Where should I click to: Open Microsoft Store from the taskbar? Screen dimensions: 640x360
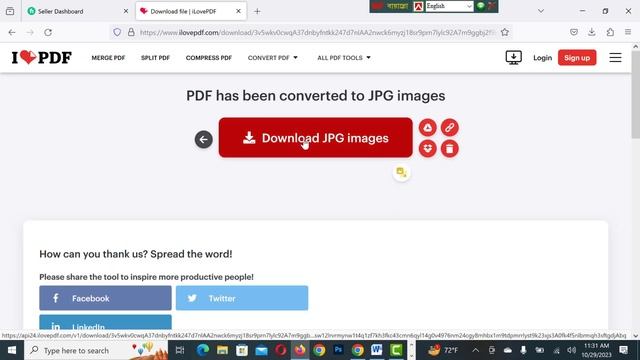coord(242,350)
